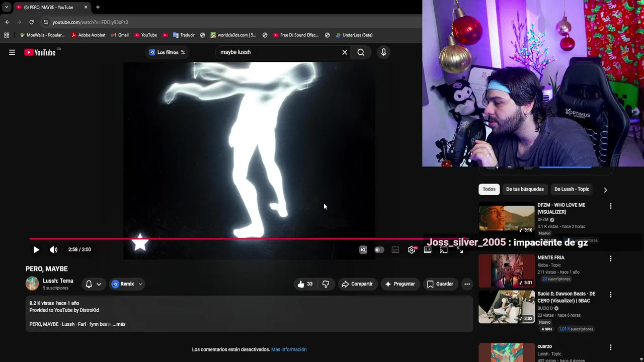Open Chrome apps grid icon
Screen dimensions: 644x362
pyautogui.click(x=7, y=35)
